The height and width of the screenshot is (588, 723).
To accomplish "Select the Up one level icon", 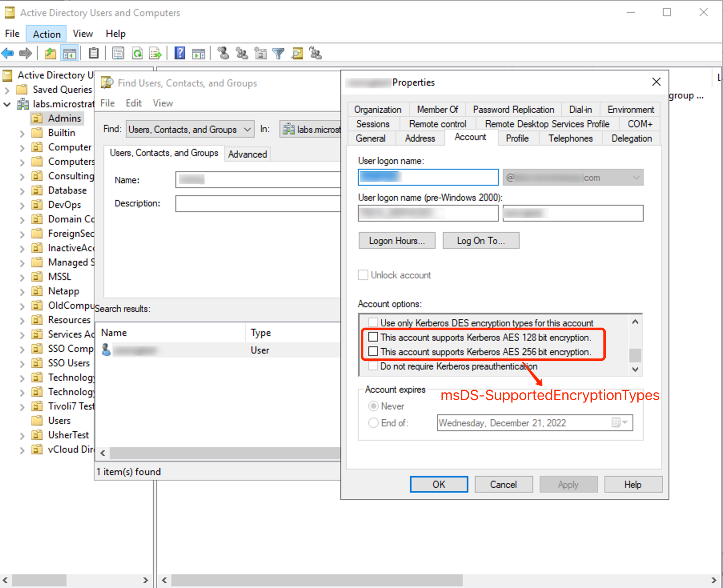I will click(50, 53).
